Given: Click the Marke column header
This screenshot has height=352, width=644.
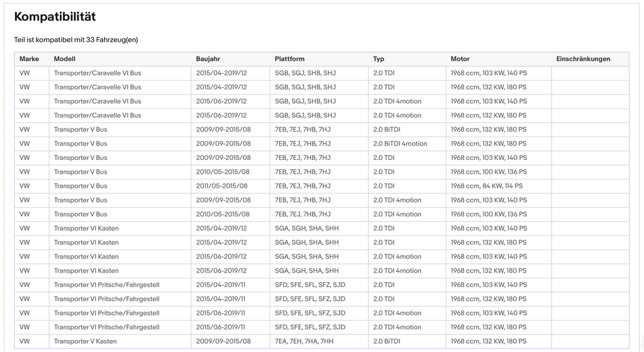Looking at the screenshot, I should point(29,59).
